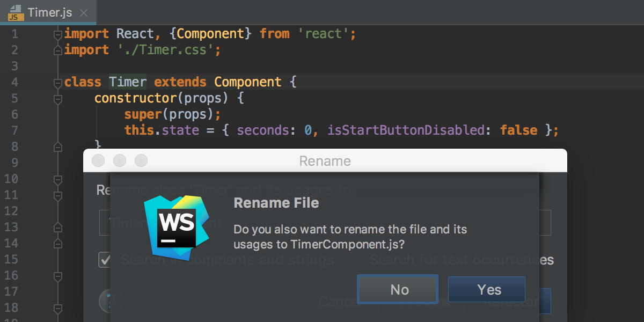The image size is (644, 322).
Task: Click line number 7 in the gutter
Action: pyautogui.click(x=14, y=130)
